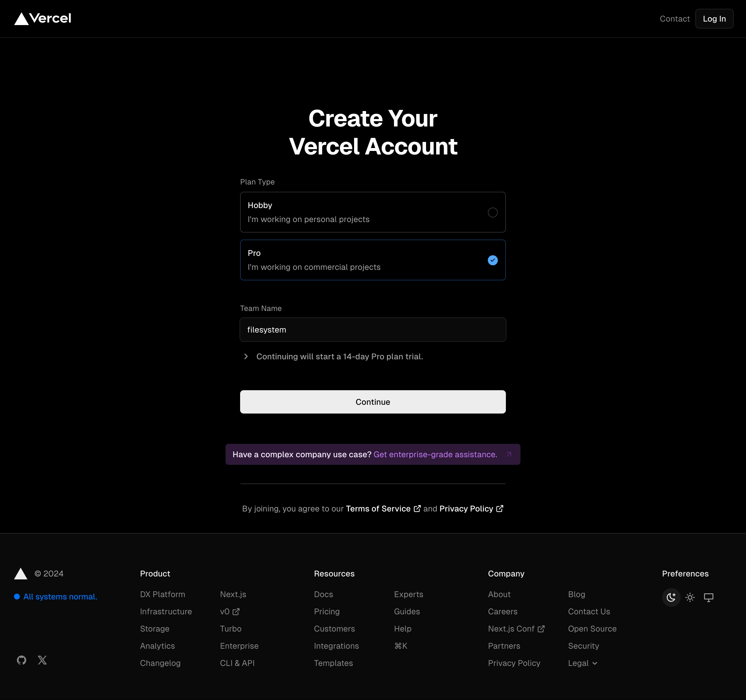This screenshot has height=700, width=746.
Task: Open Get enterprise-grade assistance link
Action: click(435, 455)
